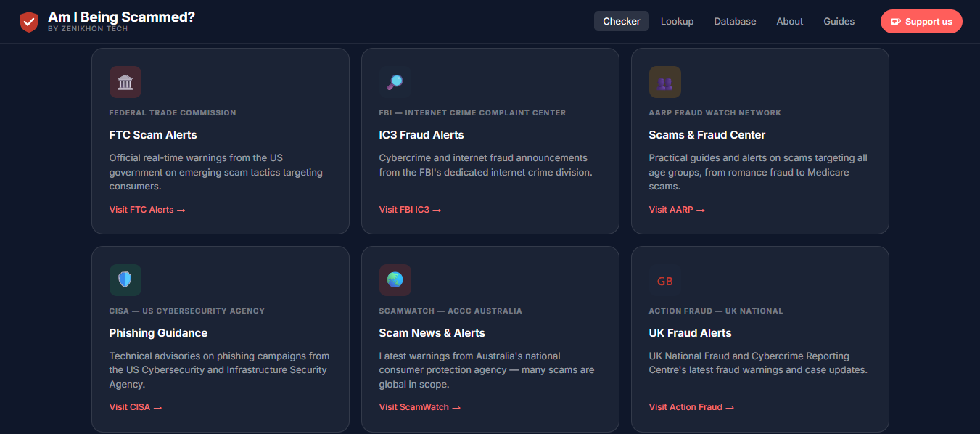980x434 pixels.
Task: Open the Lookup section
Action: 677,21
